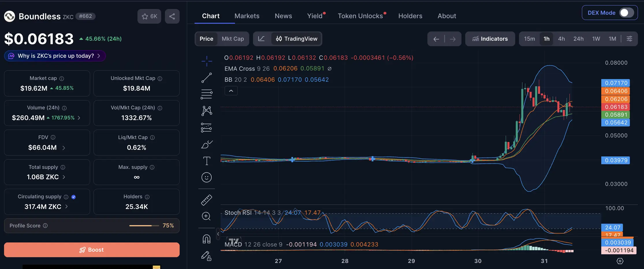Click the 0.06183 current price label
Screen dimensions: 644x269
616,107
